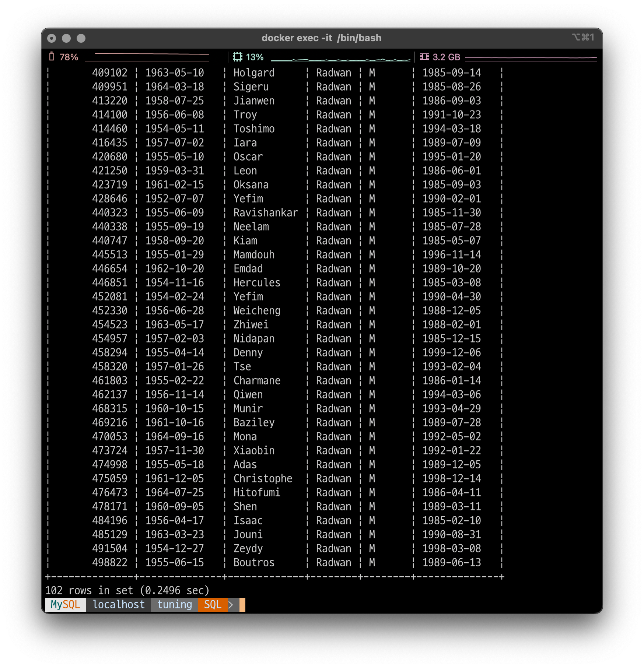Screen dimensions: 644x668
Task: Click birth date 1963-05-17
Action: coord(174,325)
